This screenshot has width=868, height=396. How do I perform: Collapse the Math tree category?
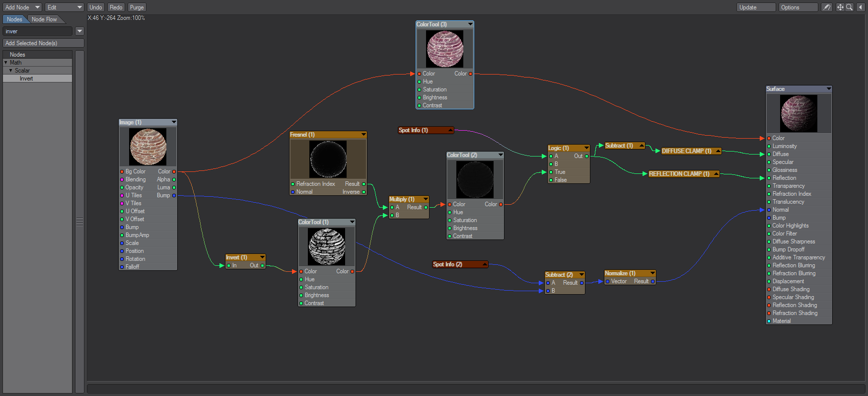tap(6, 63)
